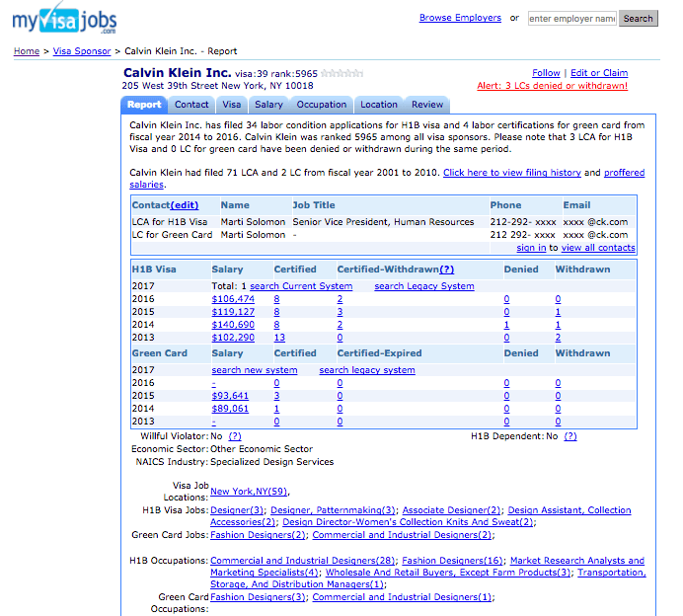
Task: Click the Contact (edit) link
Action: [185, 205]
